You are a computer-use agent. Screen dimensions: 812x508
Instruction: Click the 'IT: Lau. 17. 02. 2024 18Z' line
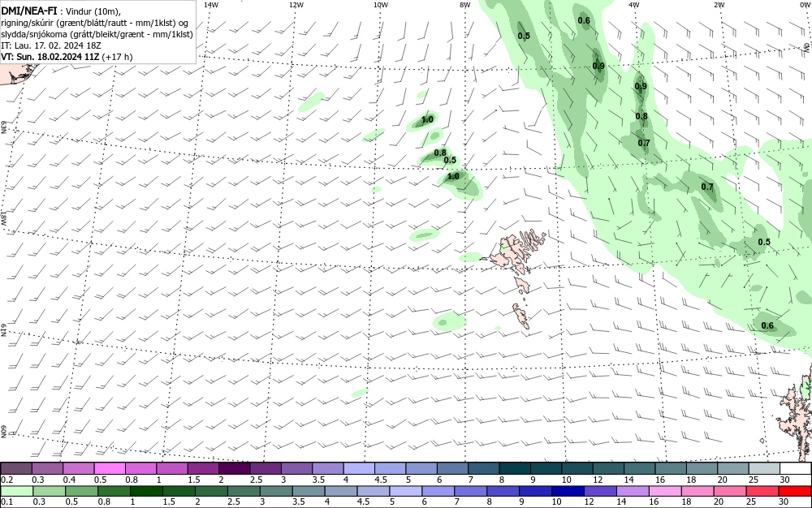coord(51,45)
